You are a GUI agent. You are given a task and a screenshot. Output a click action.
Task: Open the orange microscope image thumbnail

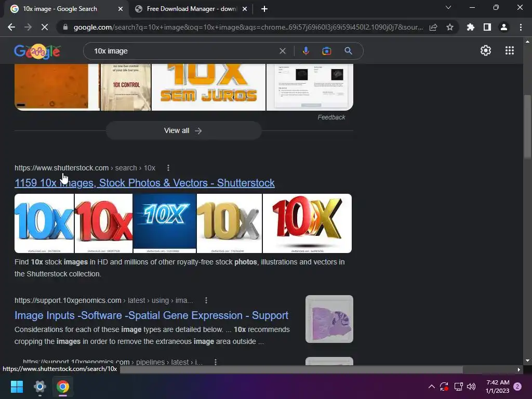(x=57, y=87)
